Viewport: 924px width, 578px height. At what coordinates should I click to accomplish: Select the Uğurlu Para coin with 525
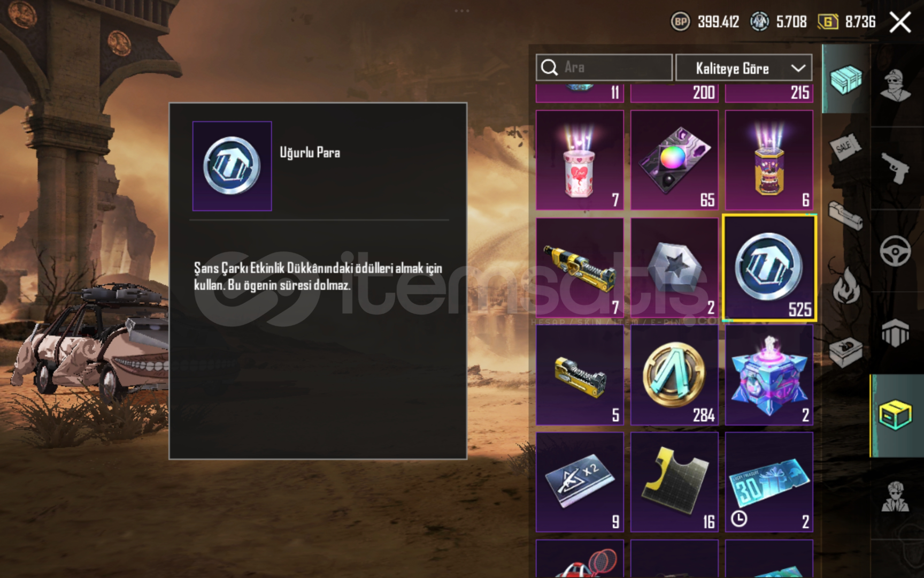pyautogui.click(x=769, y=268)
